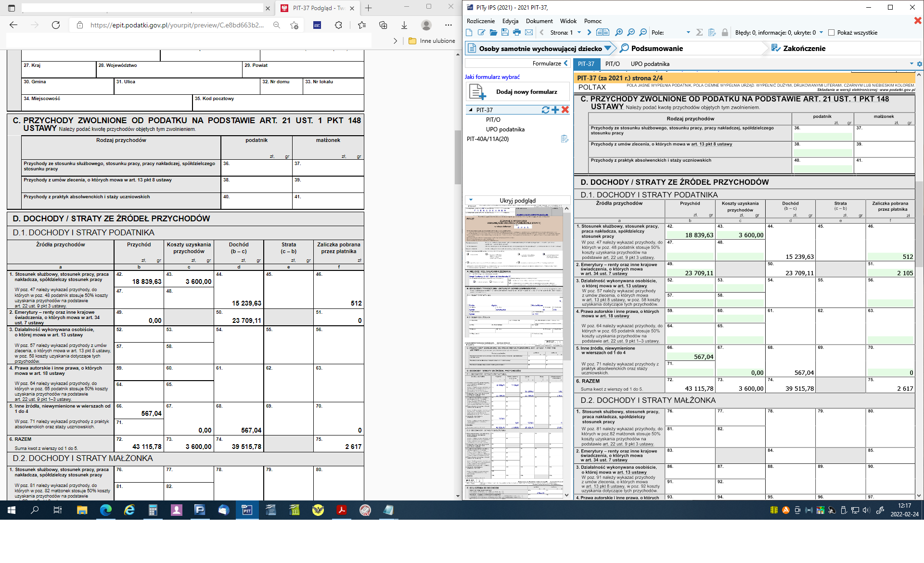Click the sum sigma icon
This screenshot has height=563, width=924.
click(x=699, y=32)
